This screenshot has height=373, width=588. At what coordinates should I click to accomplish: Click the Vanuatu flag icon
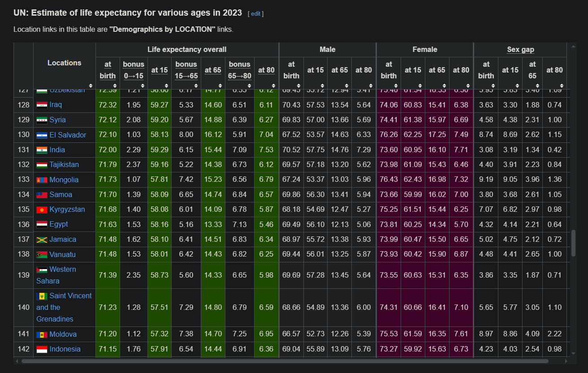pyautogui.click(x=42, y=255)
